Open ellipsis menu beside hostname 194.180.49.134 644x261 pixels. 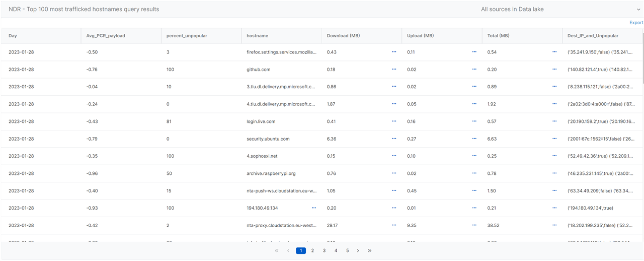point(314,208)
